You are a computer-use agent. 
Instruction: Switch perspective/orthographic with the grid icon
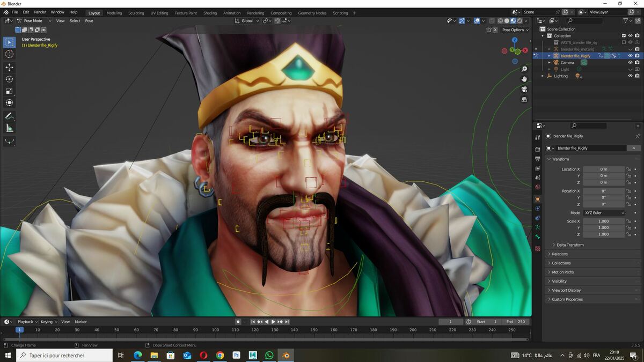pos(524,99)
